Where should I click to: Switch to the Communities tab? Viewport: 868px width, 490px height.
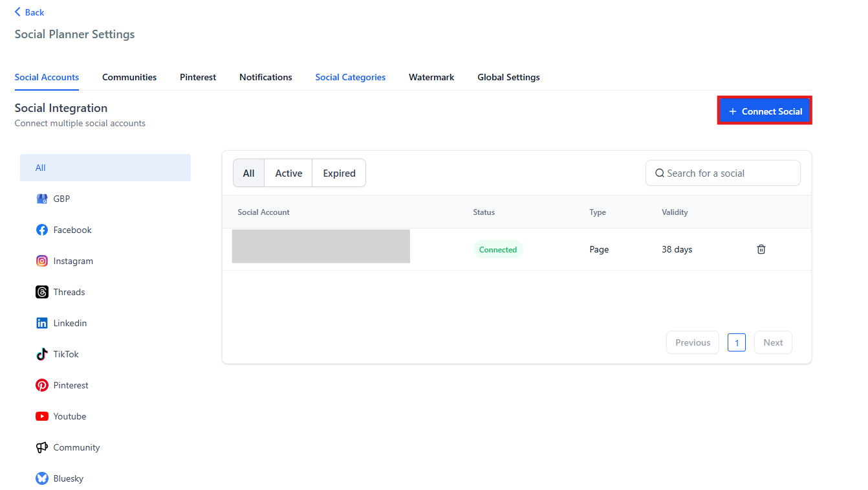[129, 77]
